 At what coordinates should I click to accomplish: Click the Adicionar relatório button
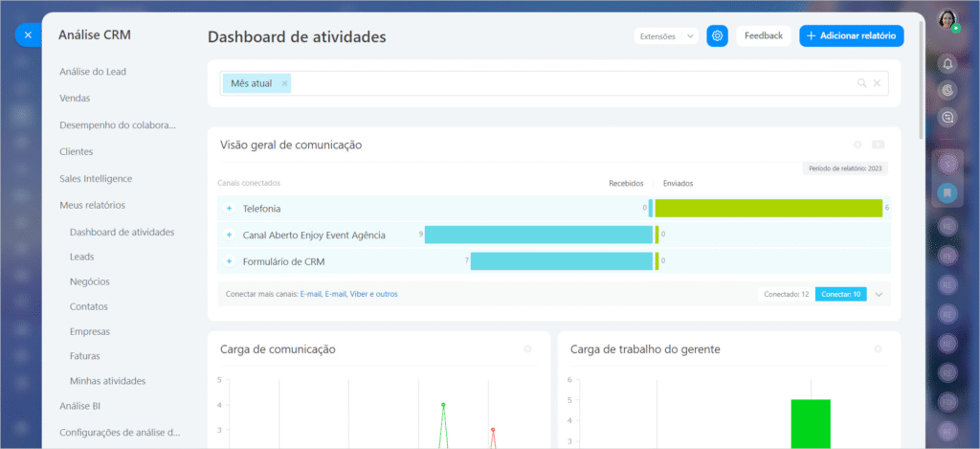(851, 35)
